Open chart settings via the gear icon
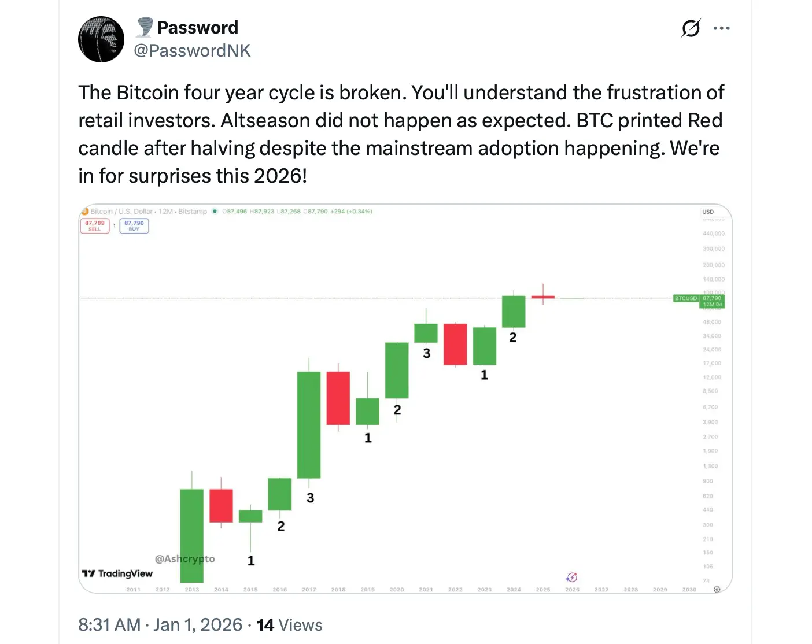812x644 pixels. (717, 589)
